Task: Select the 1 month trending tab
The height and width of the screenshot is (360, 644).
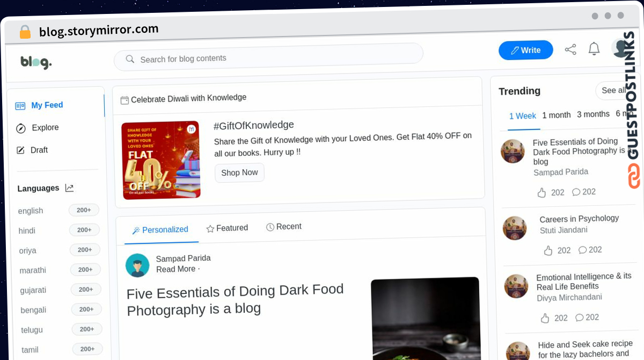Action: click(556, 115)
